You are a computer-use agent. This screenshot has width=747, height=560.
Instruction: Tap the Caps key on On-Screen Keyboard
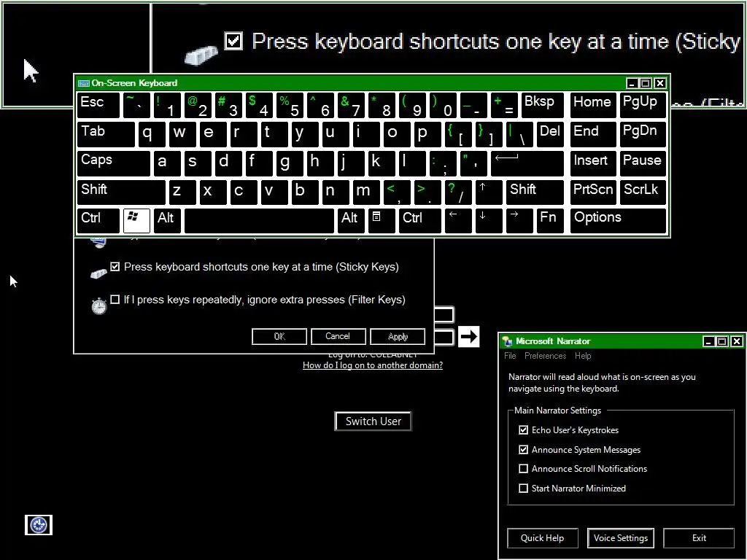(x=113, y=163)
